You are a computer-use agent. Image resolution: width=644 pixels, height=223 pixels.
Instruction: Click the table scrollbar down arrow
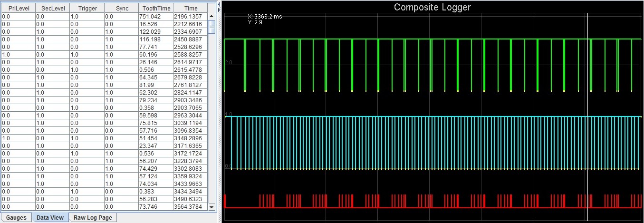click(x=211, y=207)
